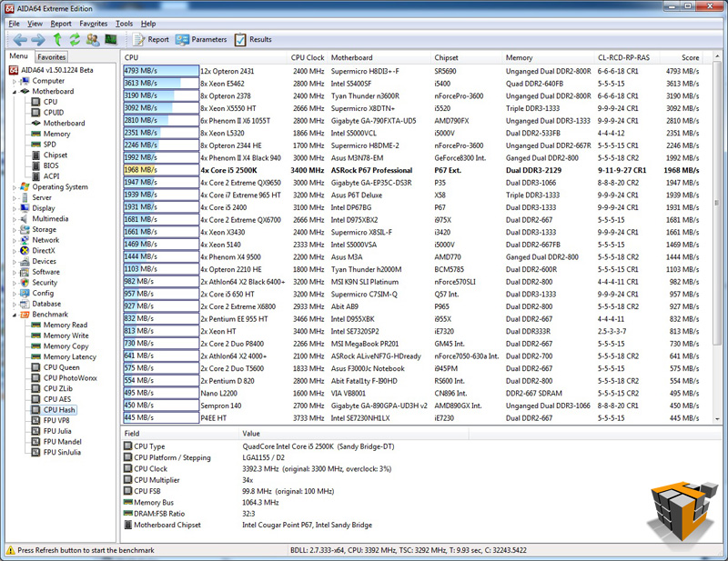Open the Results toolbar button
Screen dimensions: 728x561
pyautogui.click(x=253, y=39)
